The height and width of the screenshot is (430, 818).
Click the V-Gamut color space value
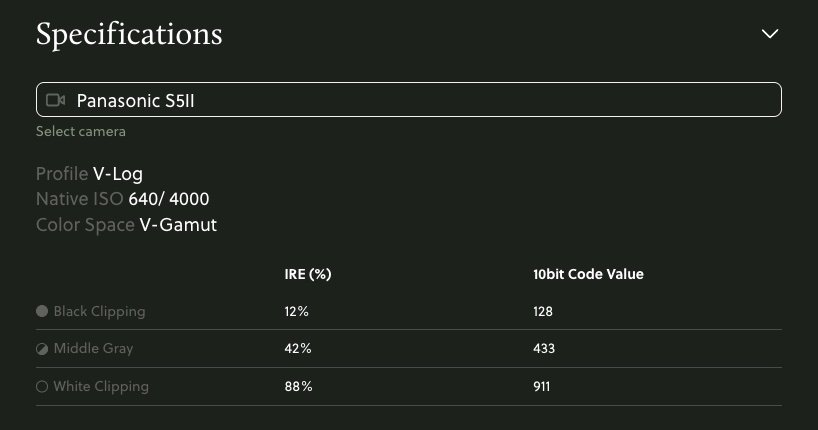click(x=178, y=225)
